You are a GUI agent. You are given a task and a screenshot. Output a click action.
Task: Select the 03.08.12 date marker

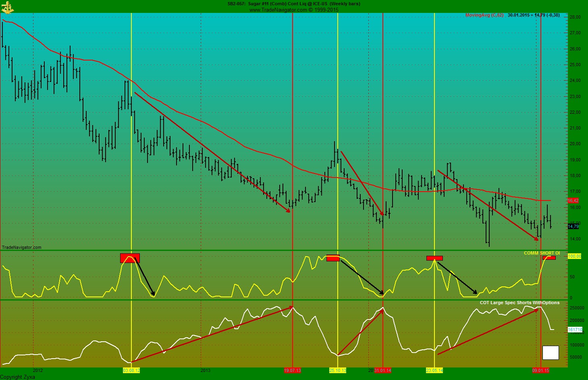pyautogui.click(x=131, y=370)
